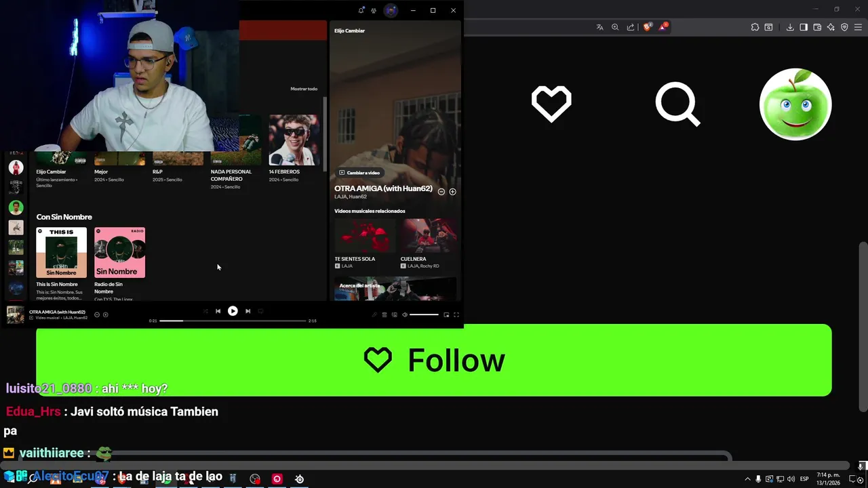Viewport: 868px width, 488px height.
Task: Open Acerca del artista card
Action: (395, 289)
